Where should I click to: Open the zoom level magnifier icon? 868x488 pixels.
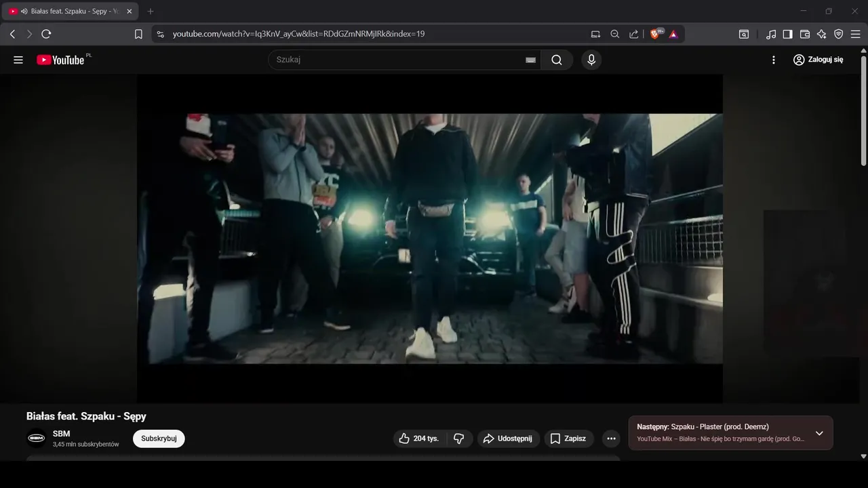614,34
